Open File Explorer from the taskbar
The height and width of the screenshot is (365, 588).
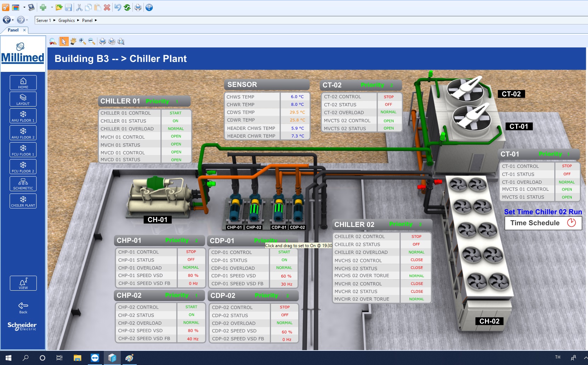(x=77, y=358)
